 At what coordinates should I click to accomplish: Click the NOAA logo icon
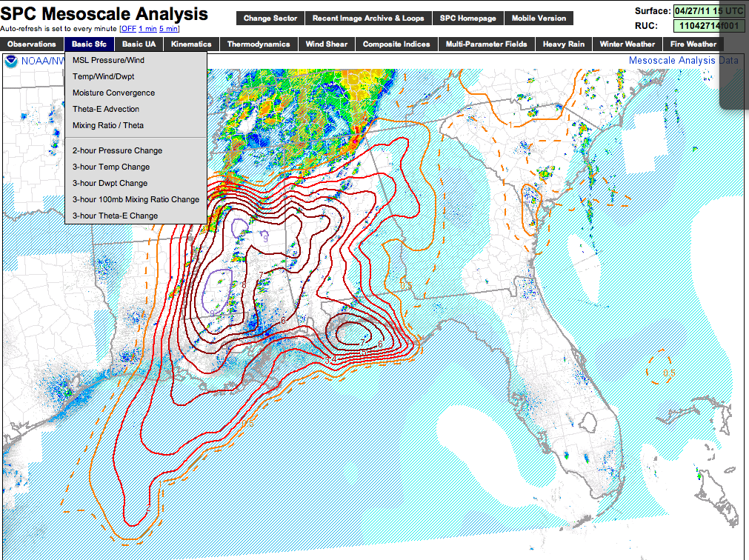(x=11, y=61)
